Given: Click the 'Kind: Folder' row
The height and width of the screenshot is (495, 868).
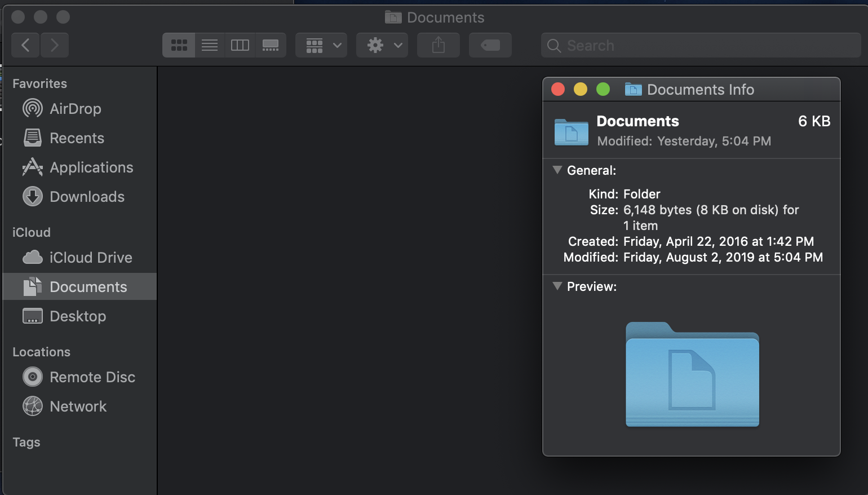Looking at the screenshot, I should (625, 194).
